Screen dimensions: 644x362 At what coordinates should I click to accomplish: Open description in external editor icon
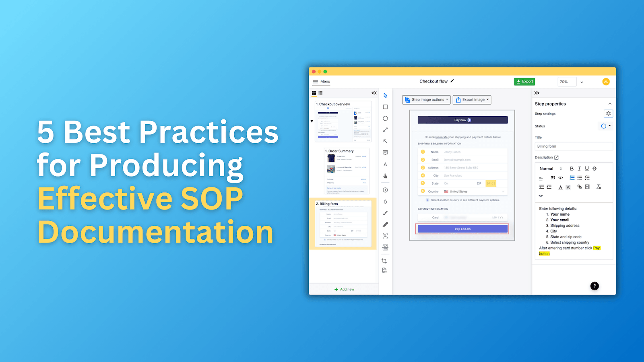pos(556,157)
